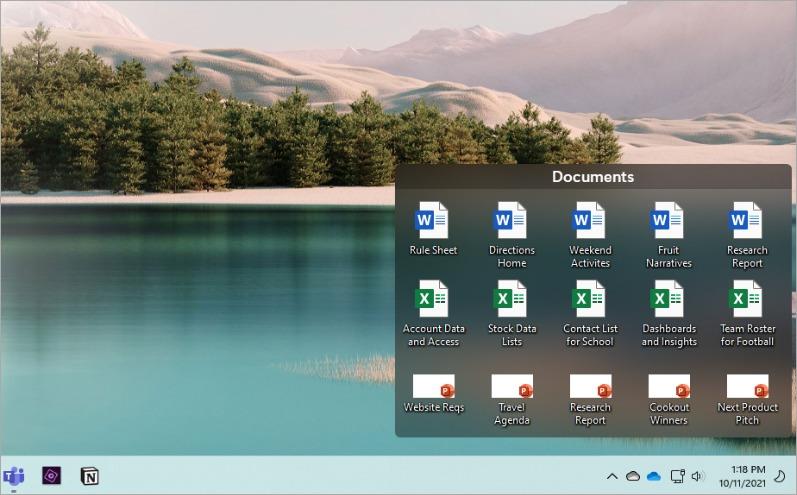This screenshot has width=797, height=495.
Task: Open network settings tray icon
Action: pyautogui.click(x=677, y=476)
